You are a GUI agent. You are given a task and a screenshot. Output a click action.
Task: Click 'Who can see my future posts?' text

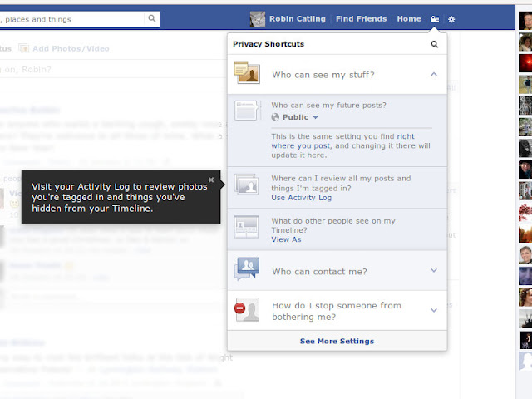click(328, 106)
